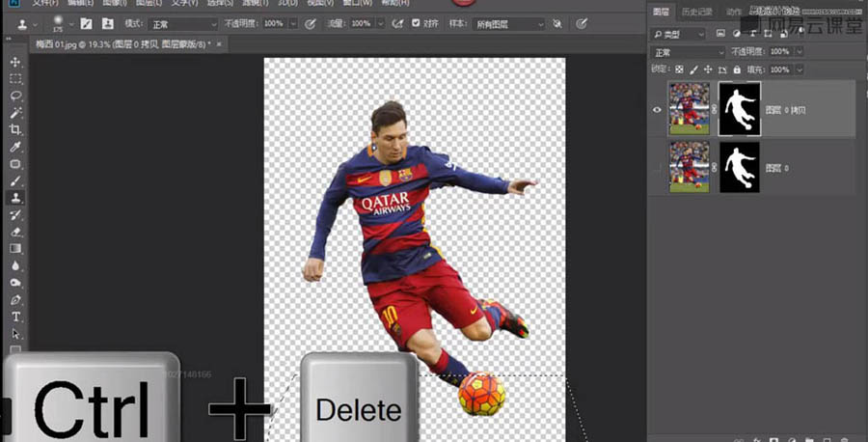Open the 模式 blend mode dropdown in options bar

pyautogui.click(x=184, y=23)
